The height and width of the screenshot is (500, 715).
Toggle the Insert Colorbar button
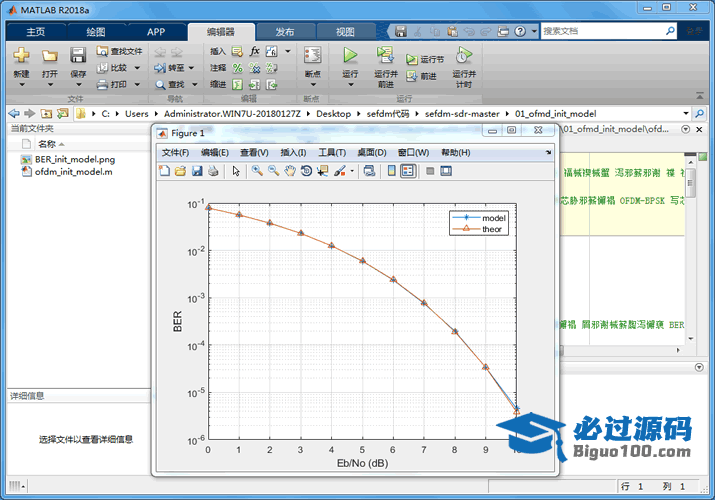(x=392, y=171)
